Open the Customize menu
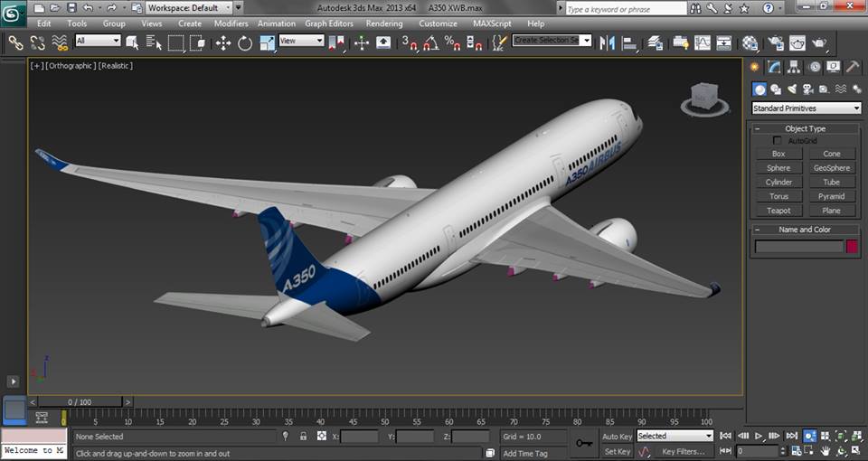The height and width of the screenshot is (461, 868). (x=438, y=24)
